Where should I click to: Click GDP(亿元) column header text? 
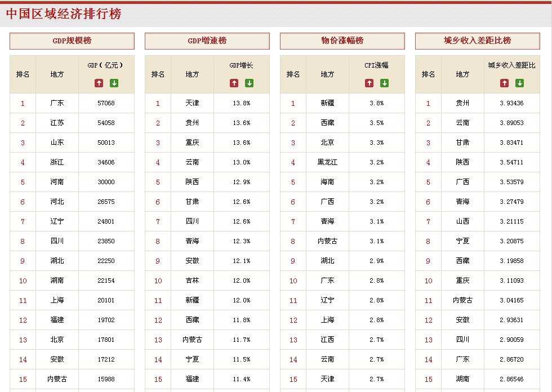[106, 65]
